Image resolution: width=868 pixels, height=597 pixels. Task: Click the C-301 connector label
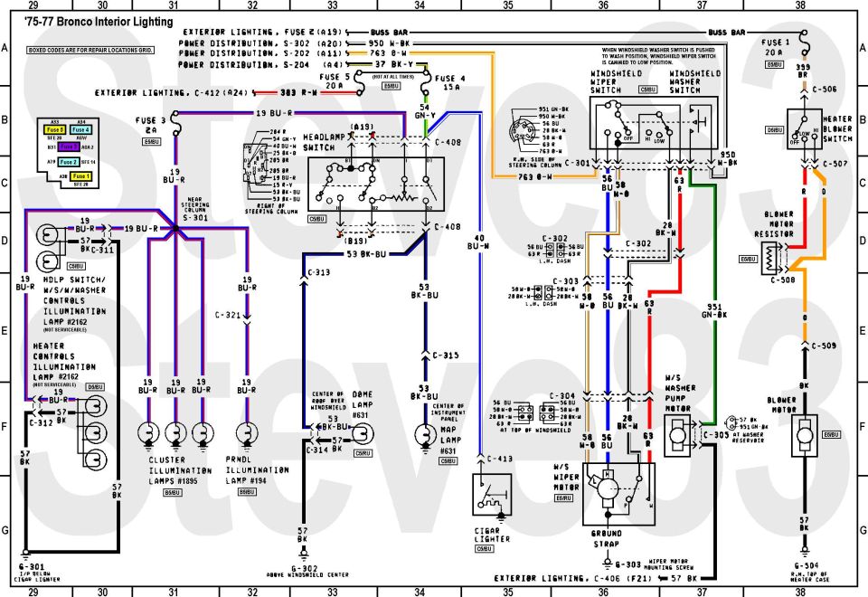[x=578, y=164]
